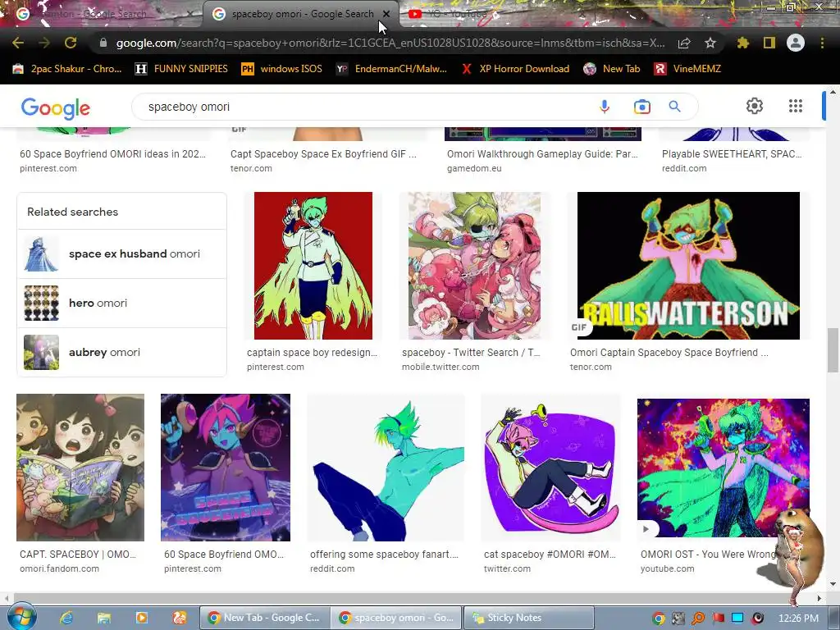Open Windows Media Player taskbar icon
This screenshot has height=630, width=840.
click(x=141, y=618)
